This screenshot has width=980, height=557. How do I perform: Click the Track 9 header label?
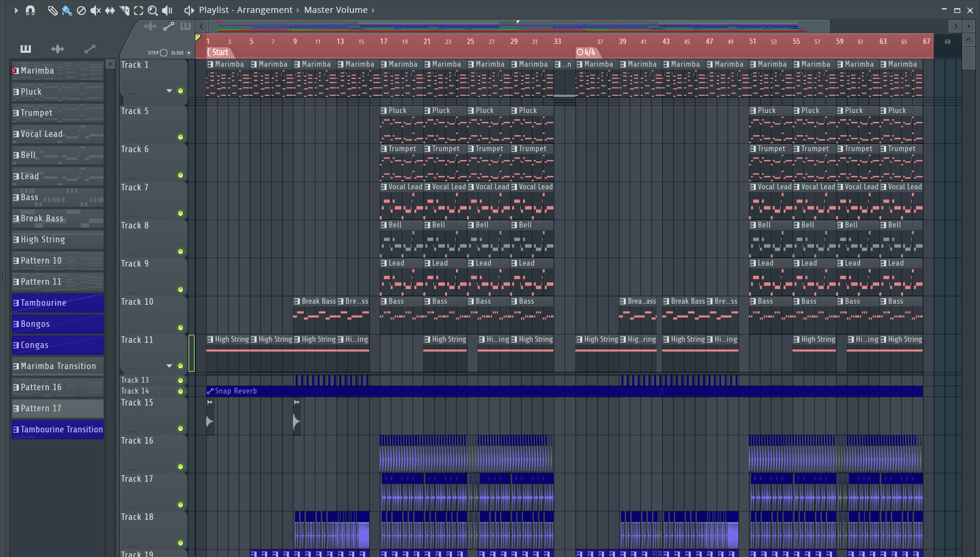[134, 264]
